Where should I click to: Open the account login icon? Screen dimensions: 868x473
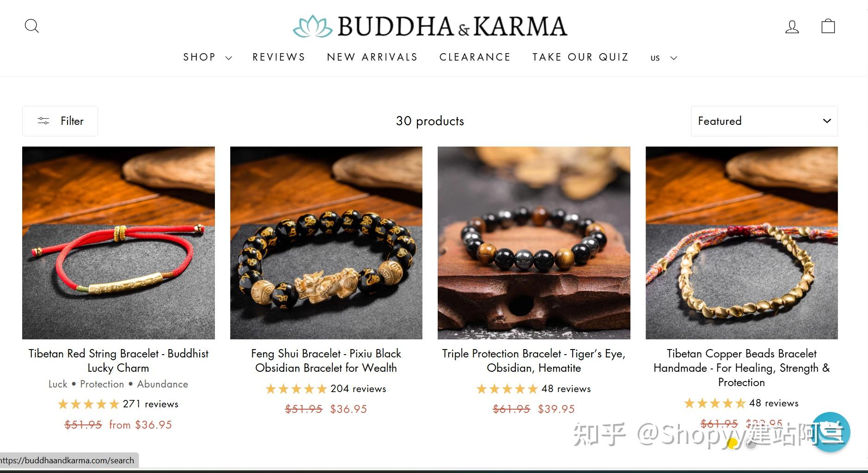(x=792, y=26)
